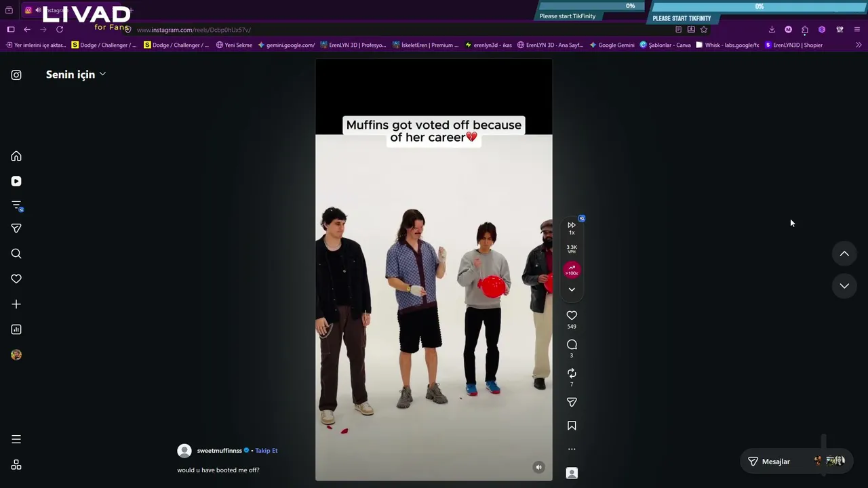
Task: Open the hamburger More menu in sidebar
Action: [16, 439]
